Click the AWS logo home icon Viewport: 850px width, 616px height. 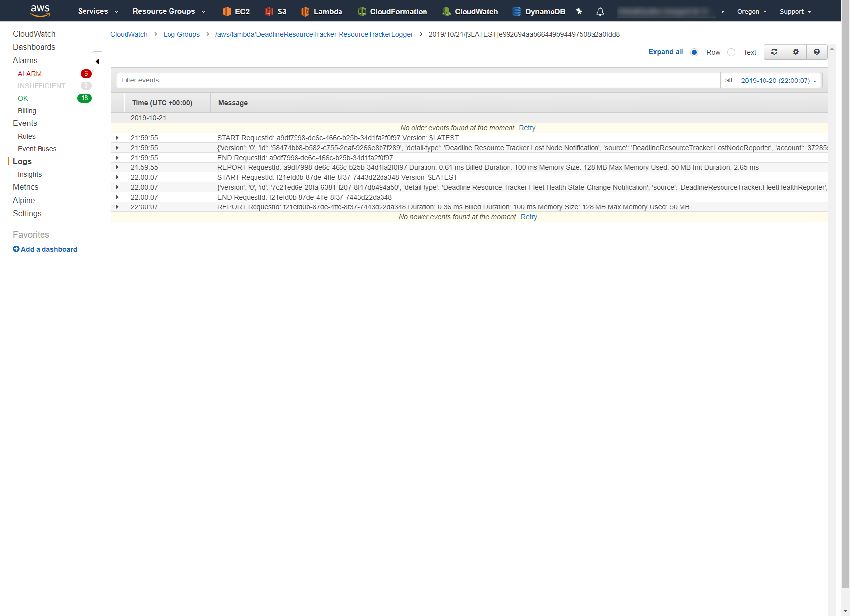40,11
